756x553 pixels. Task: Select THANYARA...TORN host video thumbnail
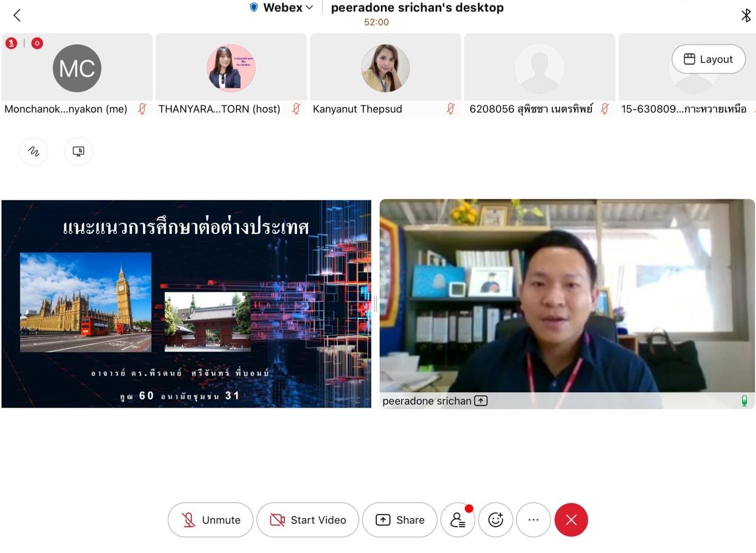(231, 75)
